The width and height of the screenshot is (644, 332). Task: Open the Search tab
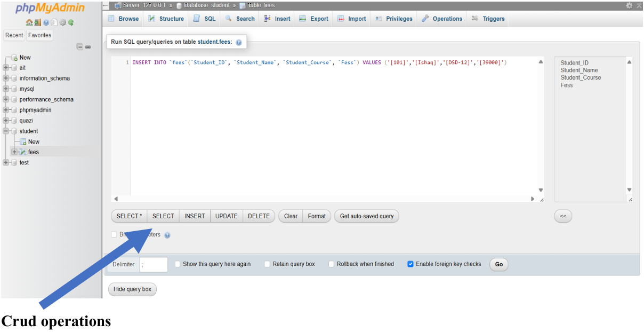(240, 19)
